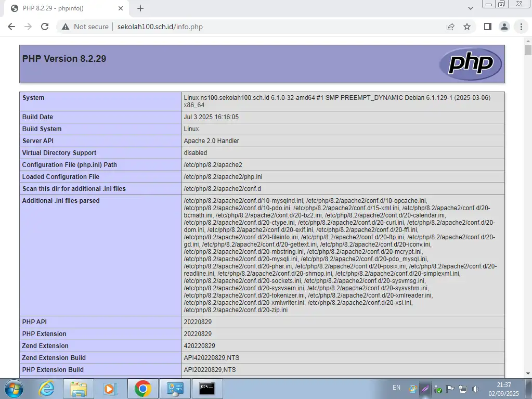Launch Internet Explorer from taskbar
This screenshot has width=532, height=399.
click(x=46, y=389)
